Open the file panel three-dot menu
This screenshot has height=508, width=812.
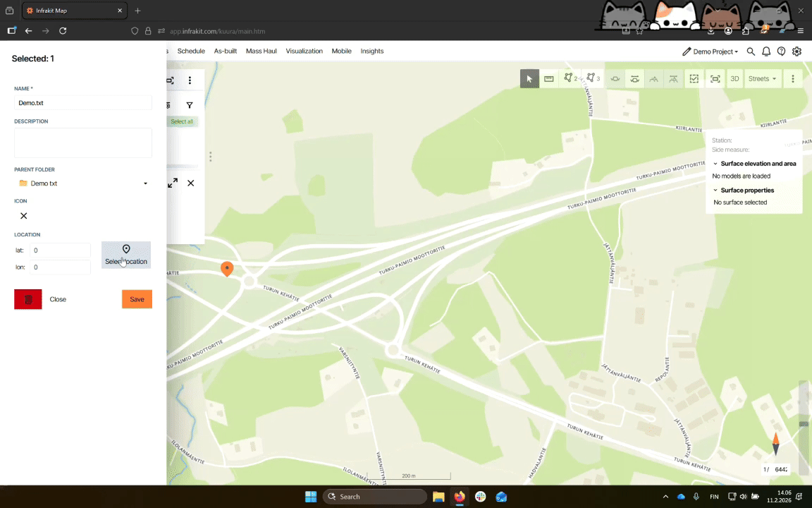tap(190, 80)
